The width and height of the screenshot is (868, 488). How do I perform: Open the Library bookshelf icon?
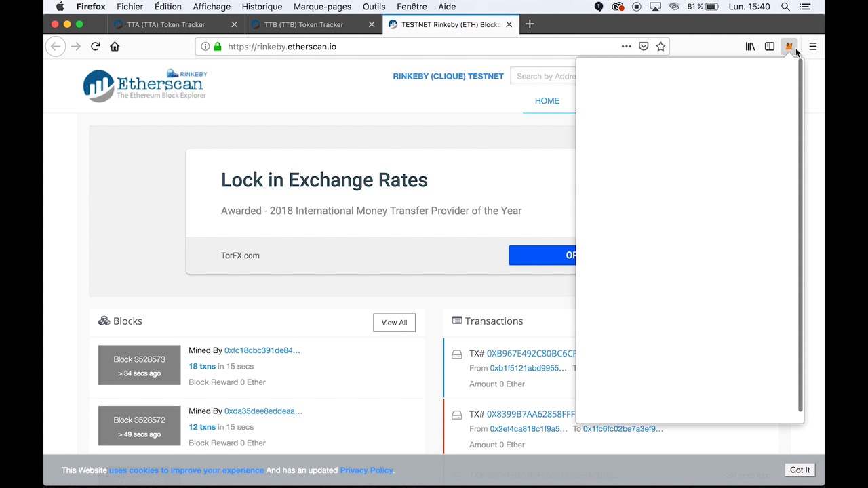click(750, 47)
